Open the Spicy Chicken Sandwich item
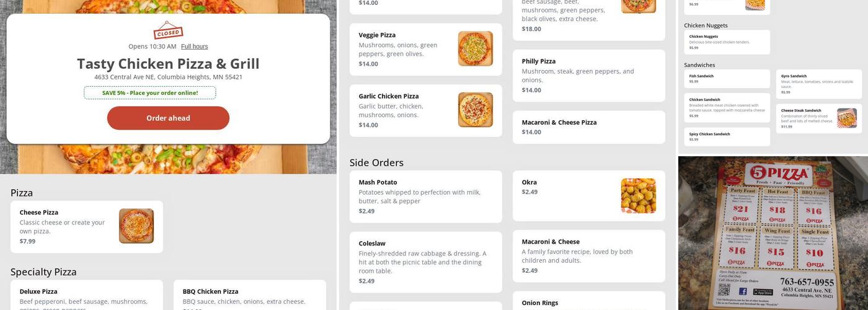868x310 pixels. pyautogui.click(x=727, y=136)
